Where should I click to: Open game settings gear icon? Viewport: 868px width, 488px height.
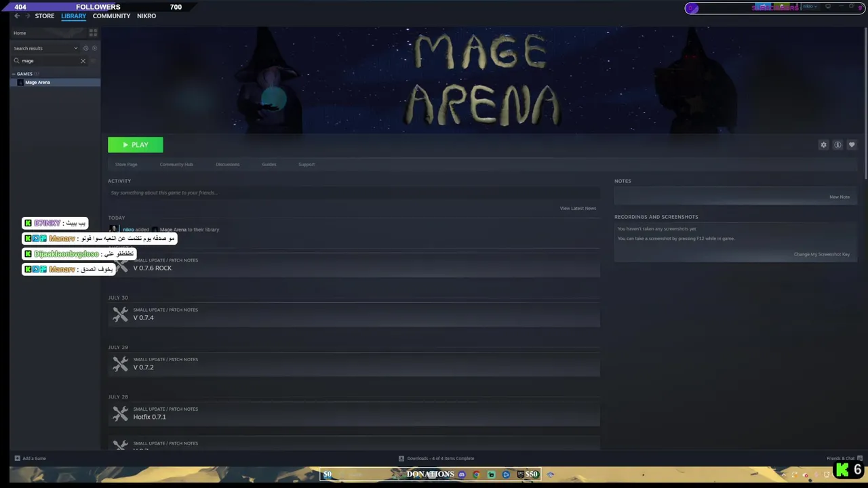click(823, 145)
